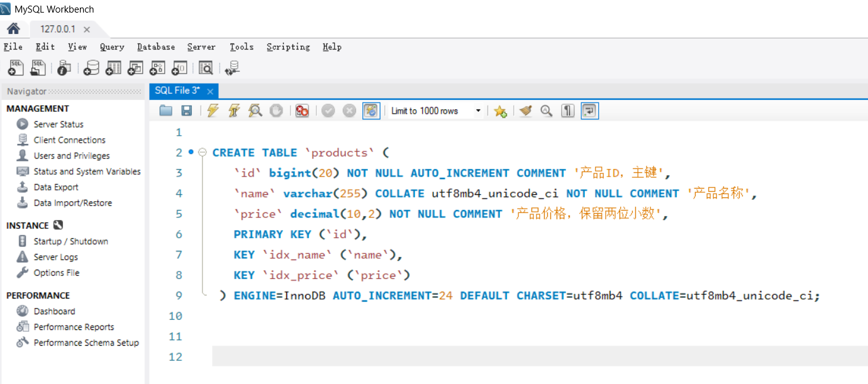
Task: Collapse the CREATE TABLE code fold
Action: tap(203, 153)
